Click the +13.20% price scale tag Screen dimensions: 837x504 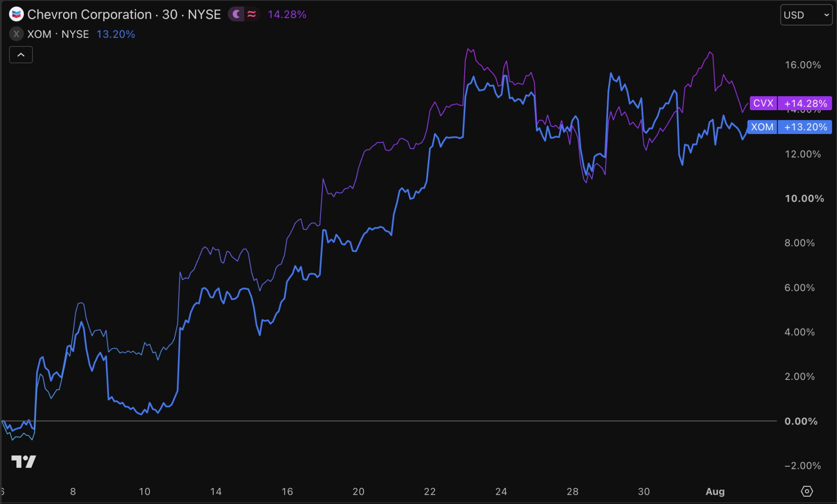pos(805,127)
